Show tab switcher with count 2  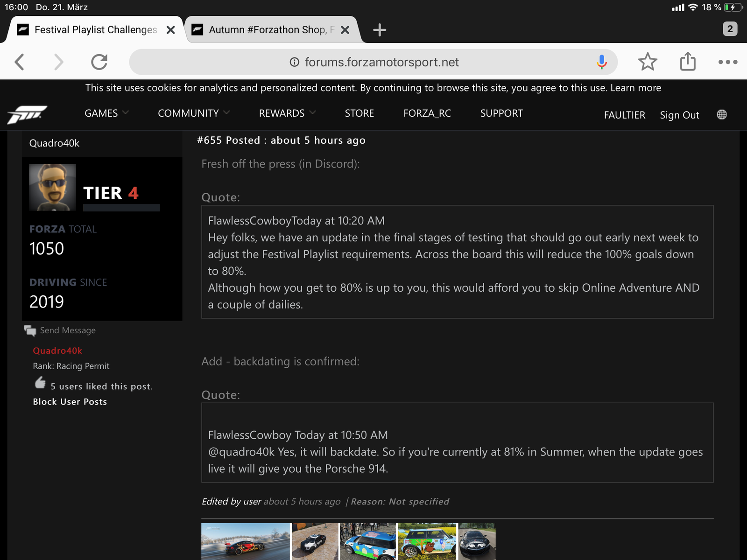click(730, 29)
